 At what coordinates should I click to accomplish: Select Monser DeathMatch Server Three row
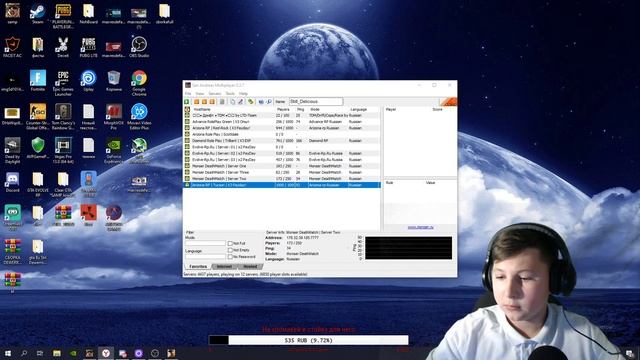282,172
